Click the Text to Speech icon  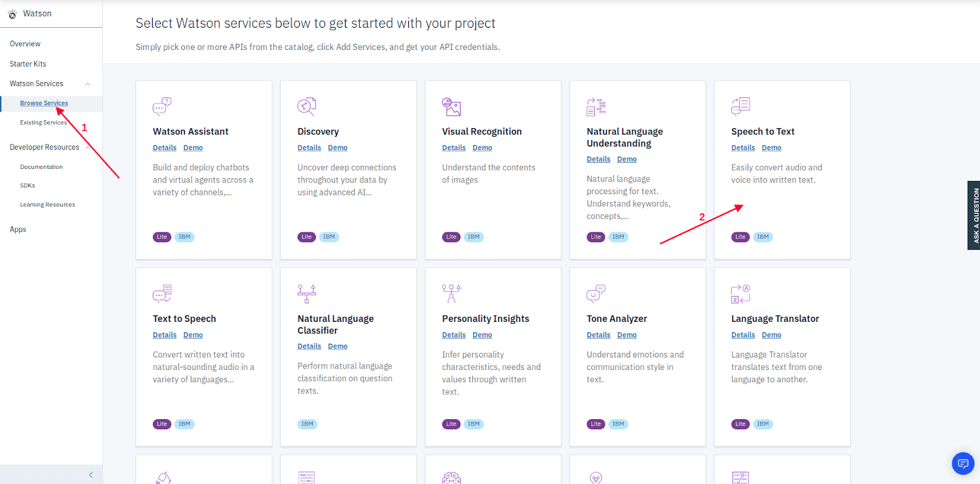click(x=162, y=293)
